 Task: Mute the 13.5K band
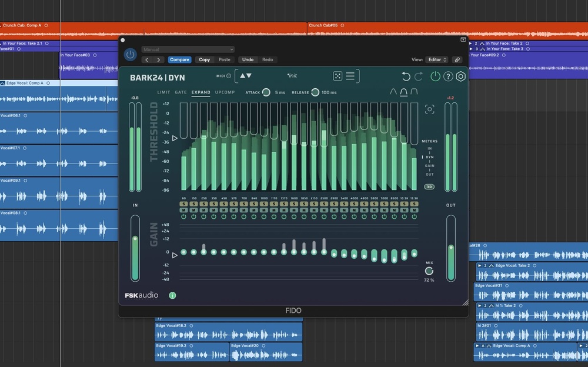(x=414, y=210)
